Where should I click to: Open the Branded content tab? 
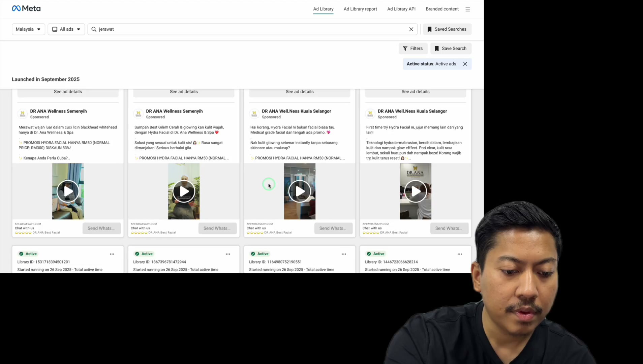point(442,9)
